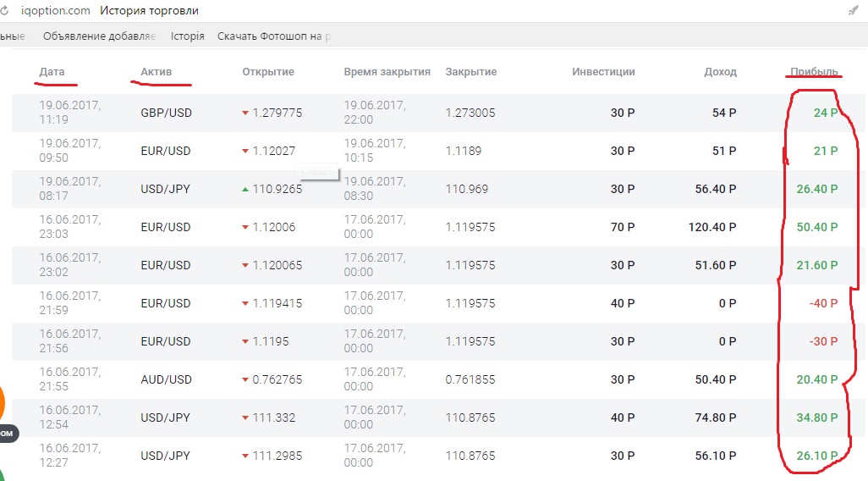
Task: Click closing time 19.06.2017, 22:00
Action: pyautogui.click(x=375, y=113)
